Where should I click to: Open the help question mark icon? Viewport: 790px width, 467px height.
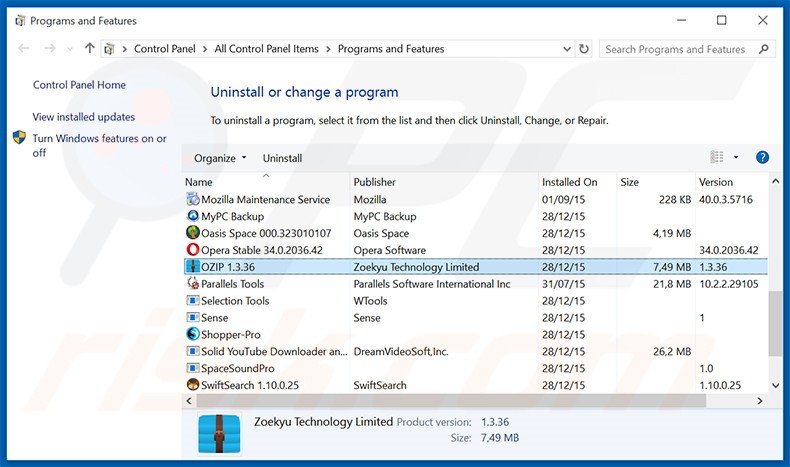pyautogui.click(x=762, y=157)
